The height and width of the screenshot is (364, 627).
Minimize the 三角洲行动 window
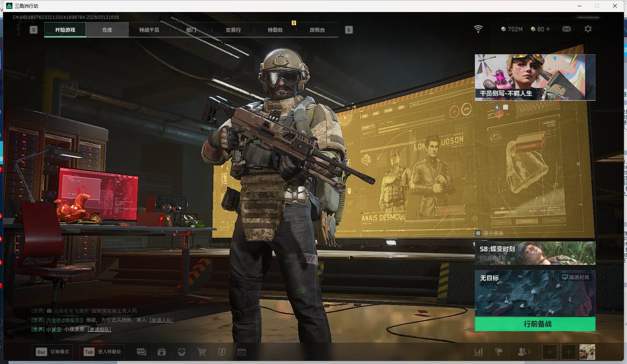[580, 6]
